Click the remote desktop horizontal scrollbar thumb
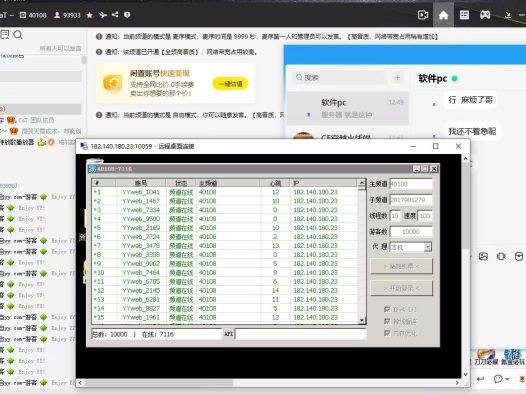 tap(159, 383)
